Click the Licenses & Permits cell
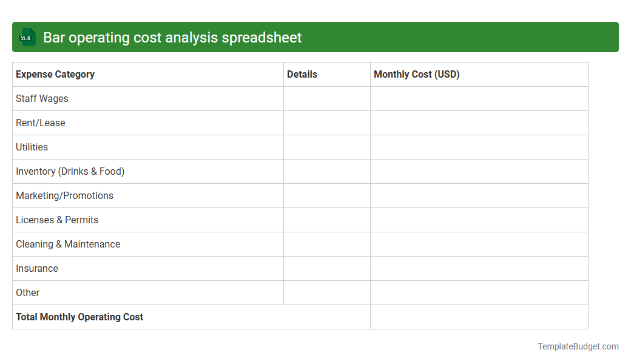 57,220
